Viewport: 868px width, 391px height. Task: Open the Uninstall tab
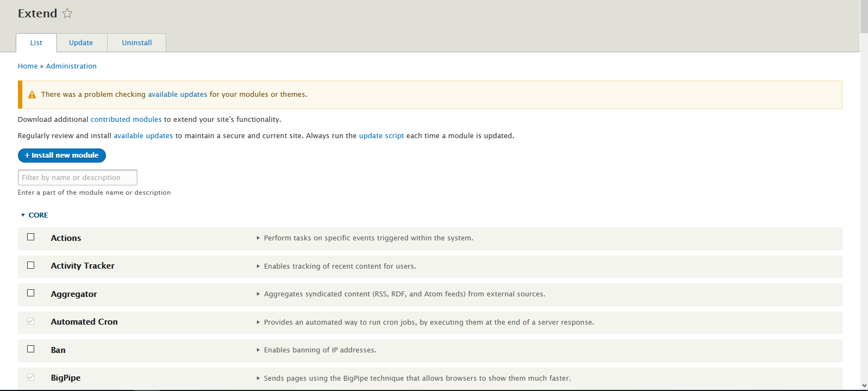[136, 42]
